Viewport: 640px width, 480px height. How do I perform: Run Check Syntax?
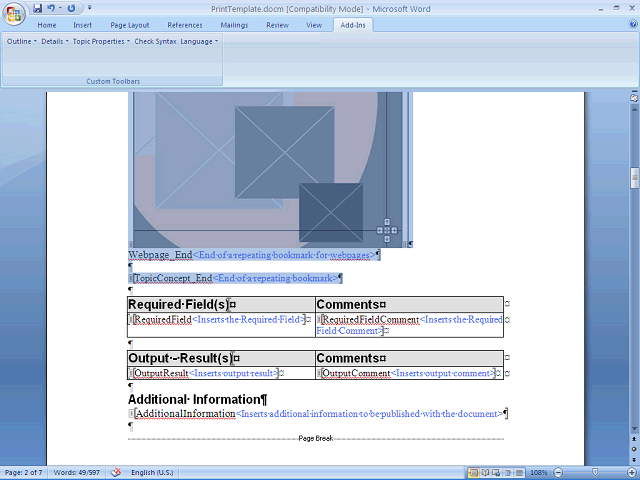tap(155, 41)
